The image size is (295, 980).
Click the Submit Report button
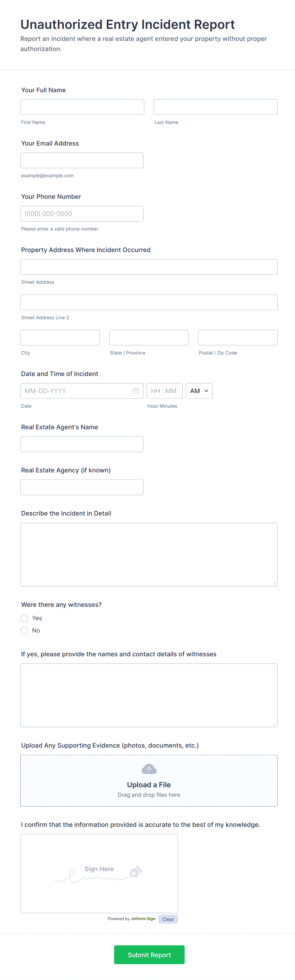(149, 955)
